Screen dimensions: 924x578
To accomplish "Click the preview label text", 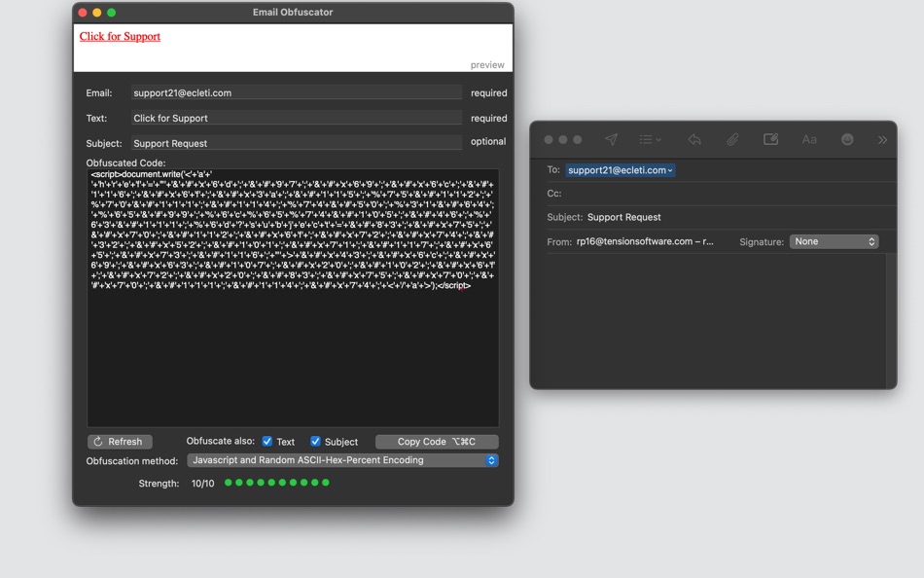I will [x=487, y=65].
